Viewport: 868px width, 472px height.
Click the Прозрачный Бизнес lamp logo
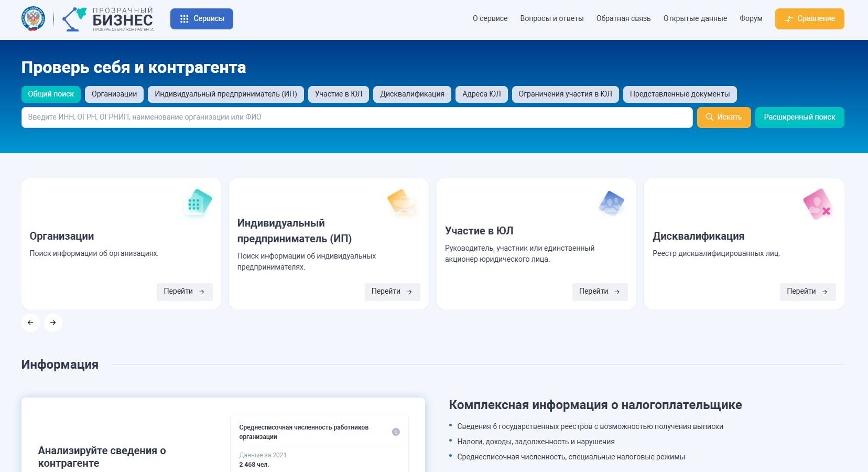pyautogui.click(x=73, y=19)
